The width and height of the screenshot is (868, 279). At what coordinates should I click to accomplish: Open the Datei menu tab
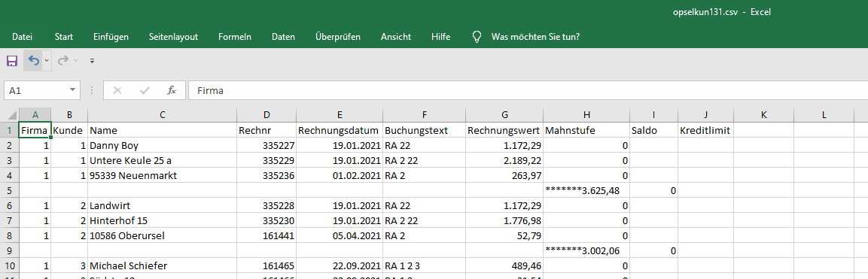[22, 37]
